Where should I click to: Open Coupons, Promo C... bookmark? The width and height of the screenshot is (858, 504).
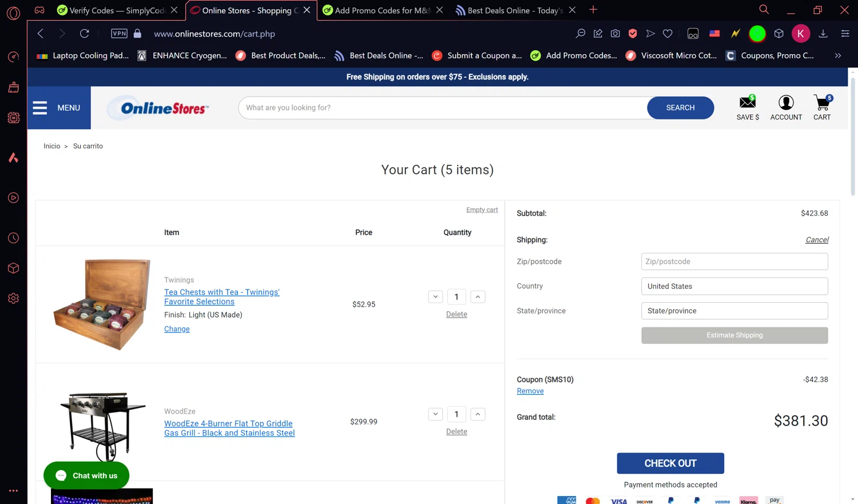pos(770,55)
